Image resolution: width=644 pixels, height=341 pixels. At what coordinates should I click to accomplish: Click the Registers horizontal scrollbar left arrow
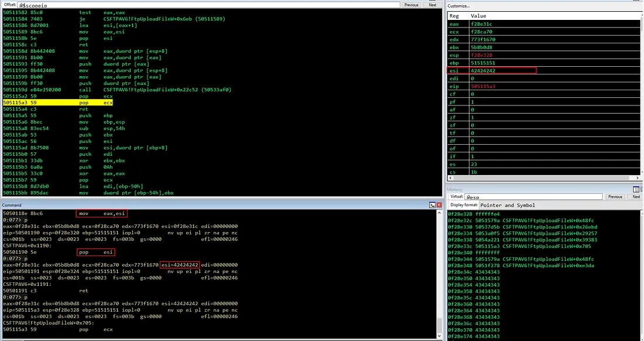(450, 178)
